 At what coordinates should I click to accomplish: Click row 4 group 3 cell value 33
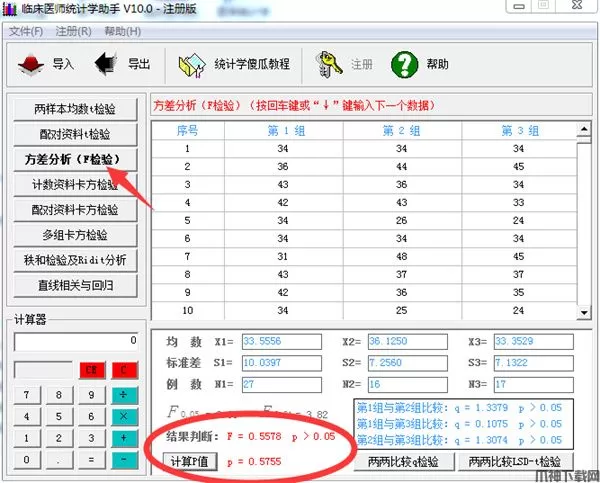pos(519,203)
